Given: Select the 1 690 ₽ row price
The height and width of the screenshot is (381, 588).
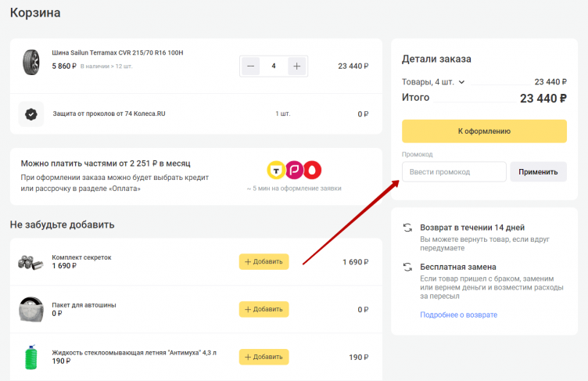Looking at the screenshot, I should [356, 262].
